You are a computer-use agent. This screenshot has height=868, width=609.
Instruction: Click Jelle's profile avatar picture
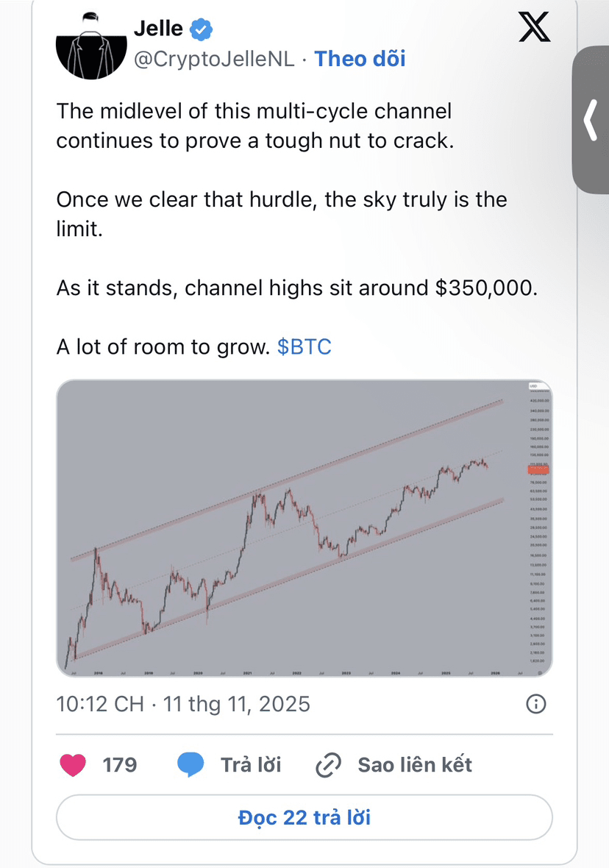(x=91, y=46)
